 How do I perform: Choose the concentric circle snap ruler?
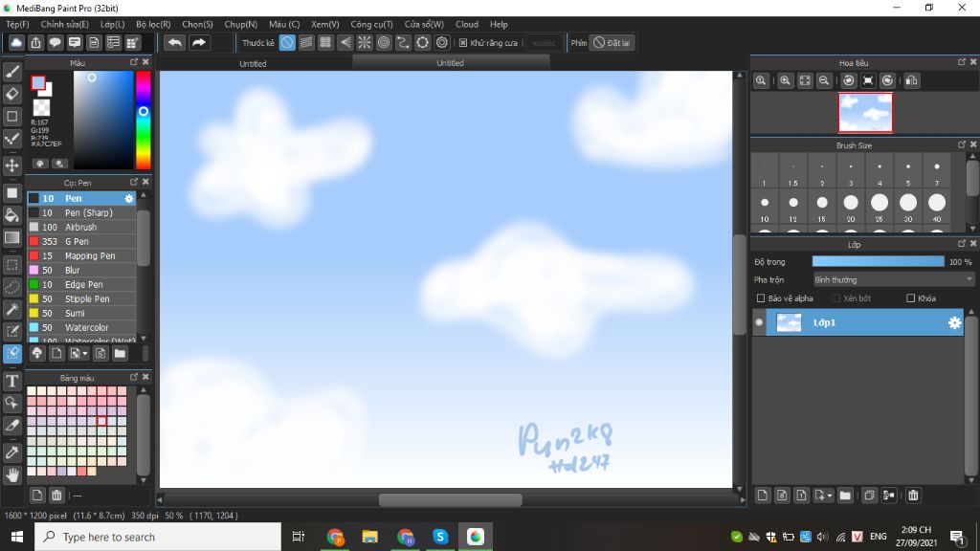[384, 42]
